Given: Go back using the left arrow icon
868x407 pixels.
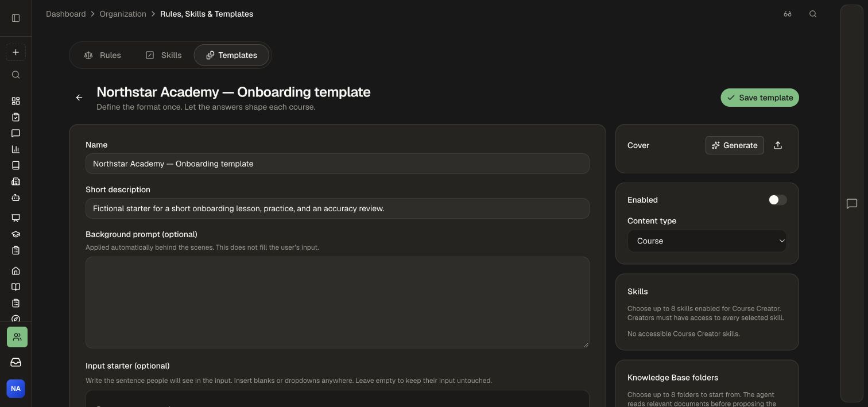Looking at the screenshot, I should pyautogui.click(x=79, y=98).
